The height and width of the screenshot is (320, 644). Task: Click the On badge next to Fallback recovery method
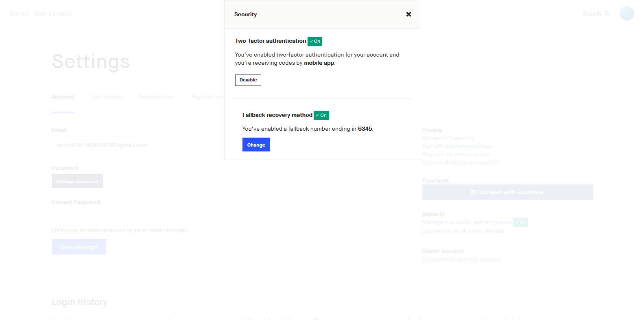(321, 115)
